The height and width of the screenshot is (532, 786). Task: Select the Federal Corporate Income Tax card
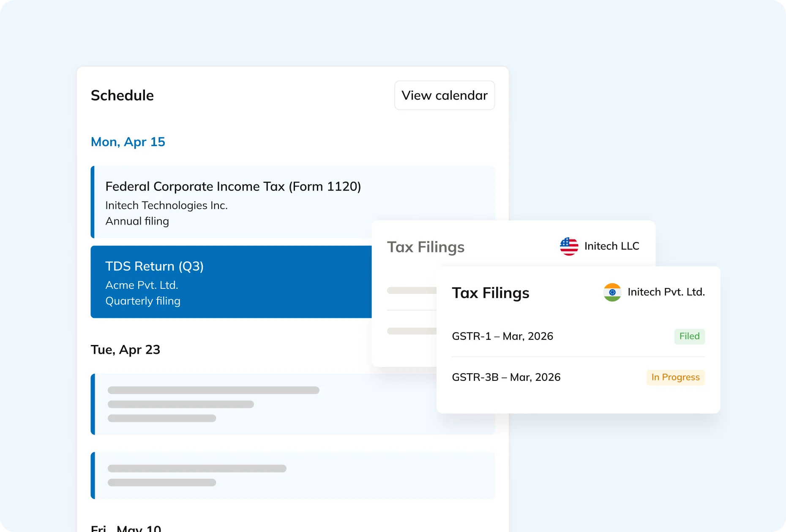[x=233, y=203]
